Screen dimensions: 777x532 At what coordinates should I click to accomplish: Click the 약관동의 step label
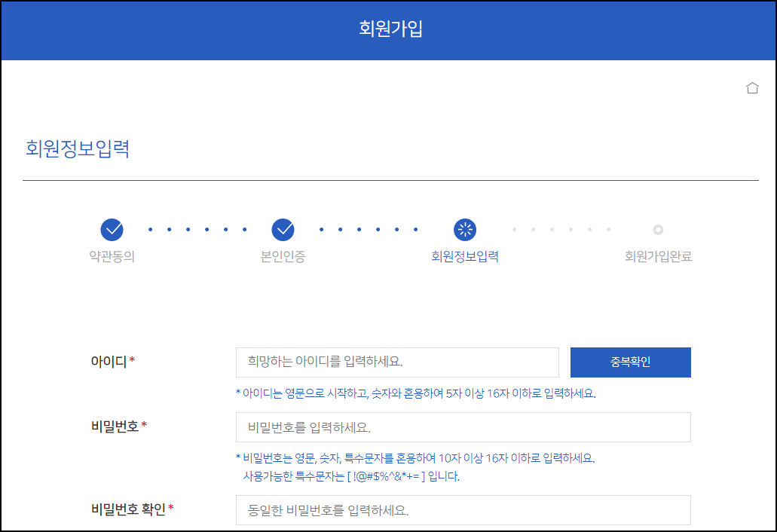(x=112, y=256)
